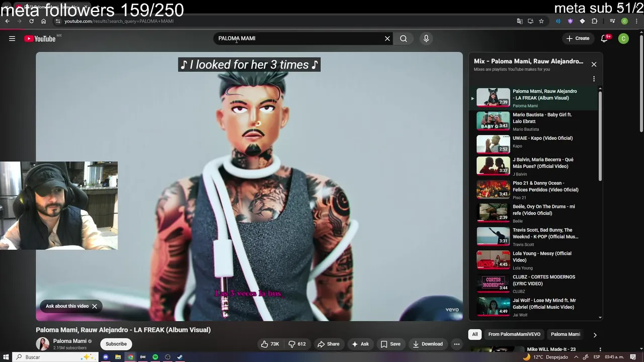
Task: Open the Paloma Mami channel avatar
Action: point(43,344)
